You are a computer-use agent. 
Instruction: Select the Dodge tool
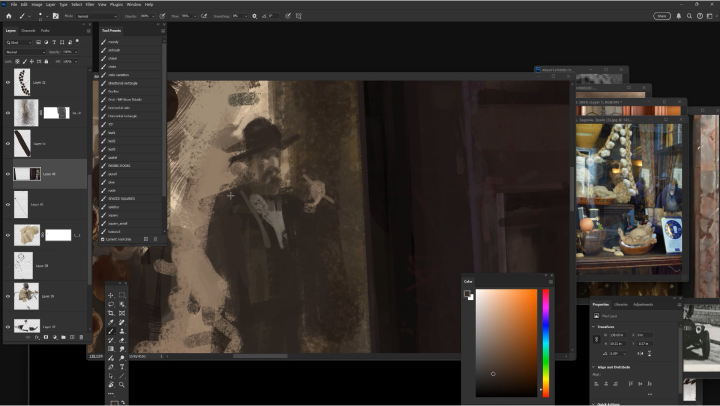click(x=122, y=358)
